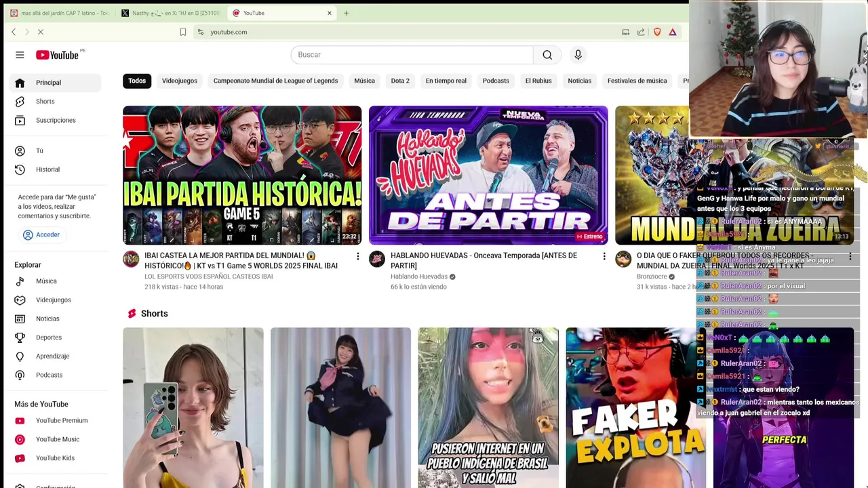Click the search magnifier button
Image resolution: width=868 pixels, height=488 pixels.
(x=547, y=55)
